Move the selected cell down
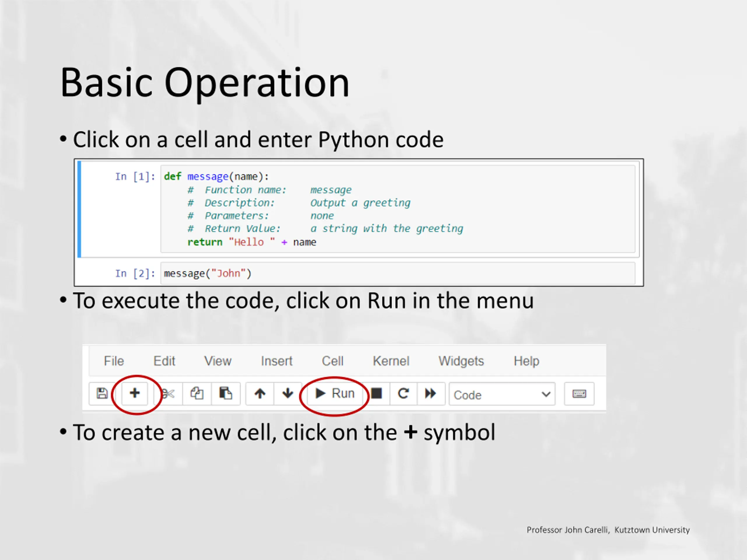The height and width of the screenshot is (560, 747). [288, 393]
